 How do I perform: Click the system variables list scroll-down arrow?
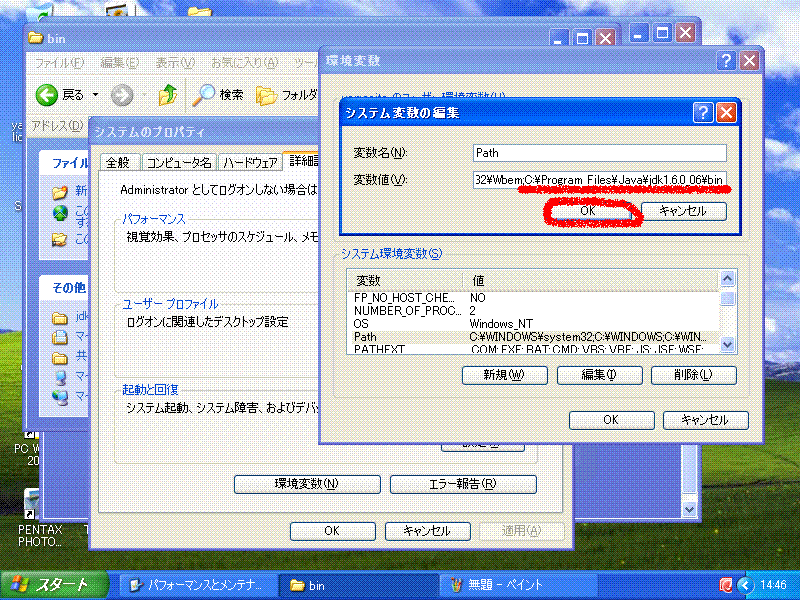[x=728, y=345]
